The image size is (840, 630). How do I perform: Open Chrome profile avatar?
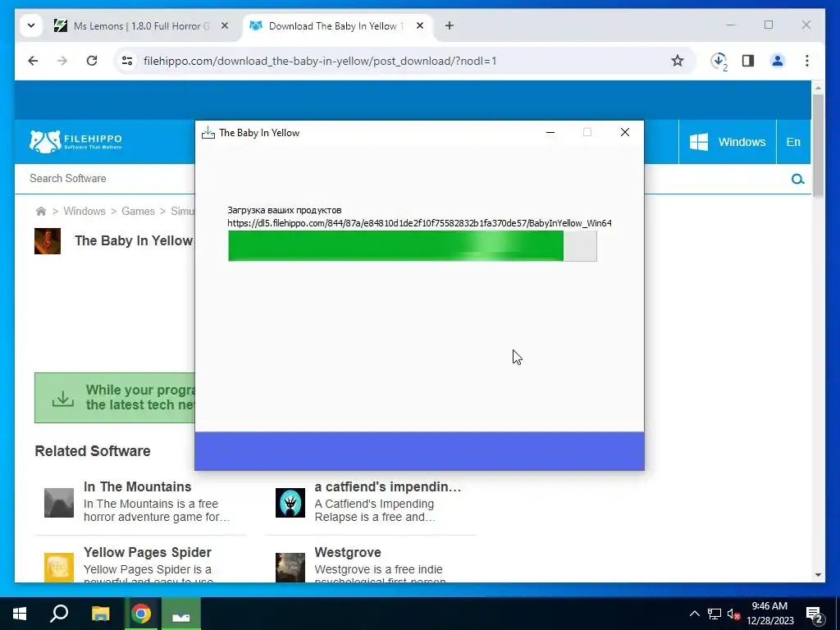click(x=778, y=61)
